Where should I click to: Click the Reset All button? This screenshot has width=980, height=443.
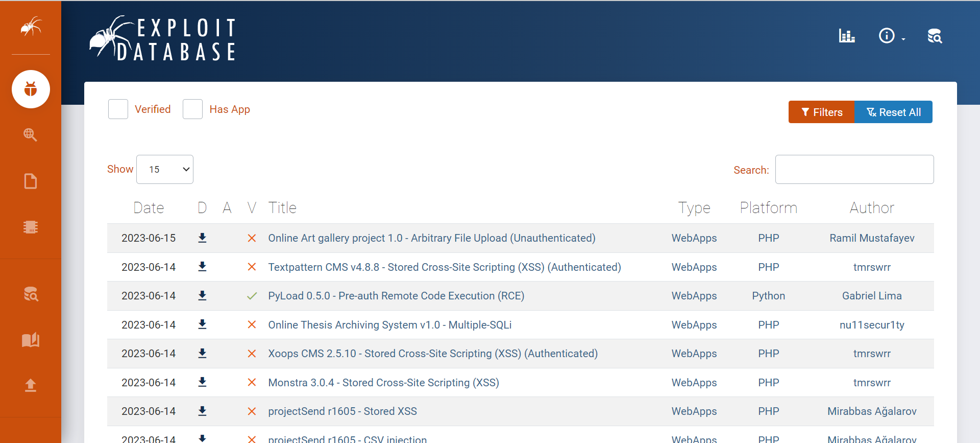(893, 112)
